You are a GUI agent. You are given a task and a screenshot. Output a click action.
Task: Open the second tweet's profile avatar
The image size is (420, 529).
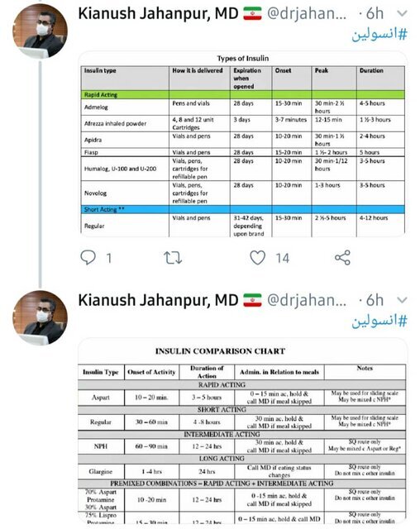pos(40,317)
